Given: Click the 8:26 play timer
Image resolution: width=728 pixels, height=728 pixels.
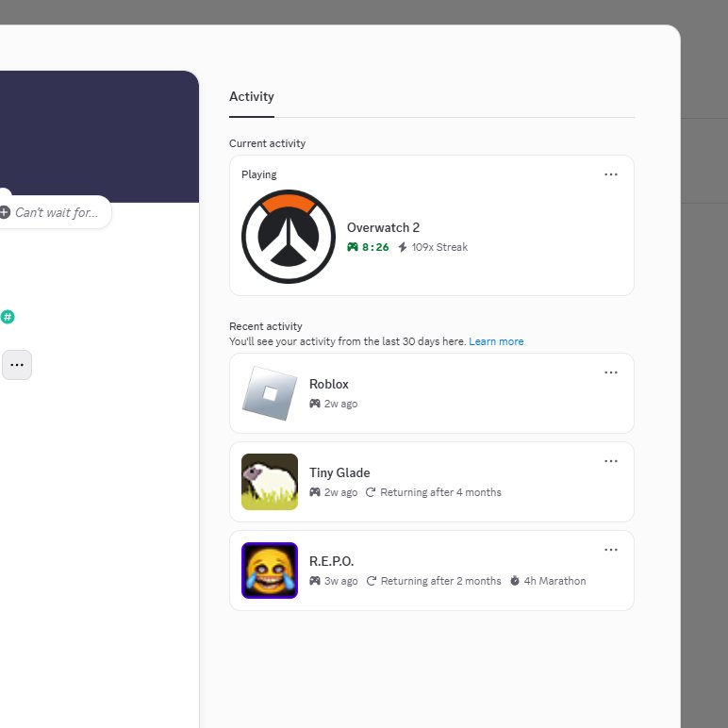Looking at the screenshot, I should coord(375,247).
